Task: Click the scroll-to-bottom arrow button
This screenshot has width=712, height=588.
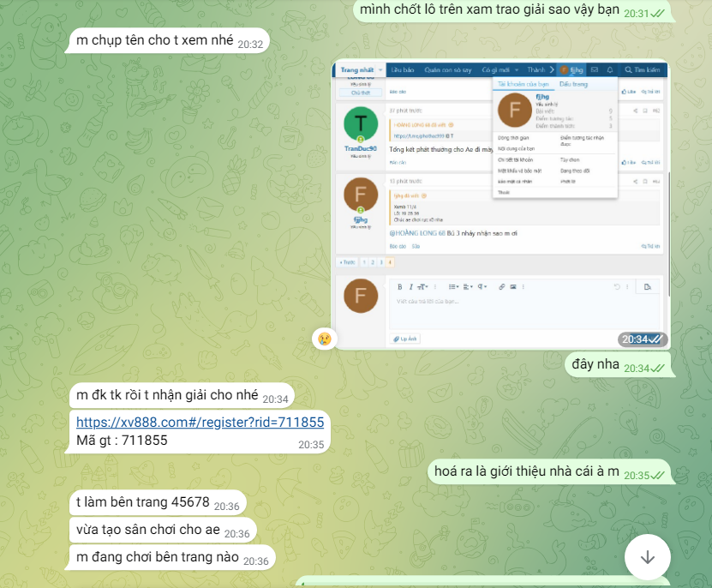Action: [648, 557]
